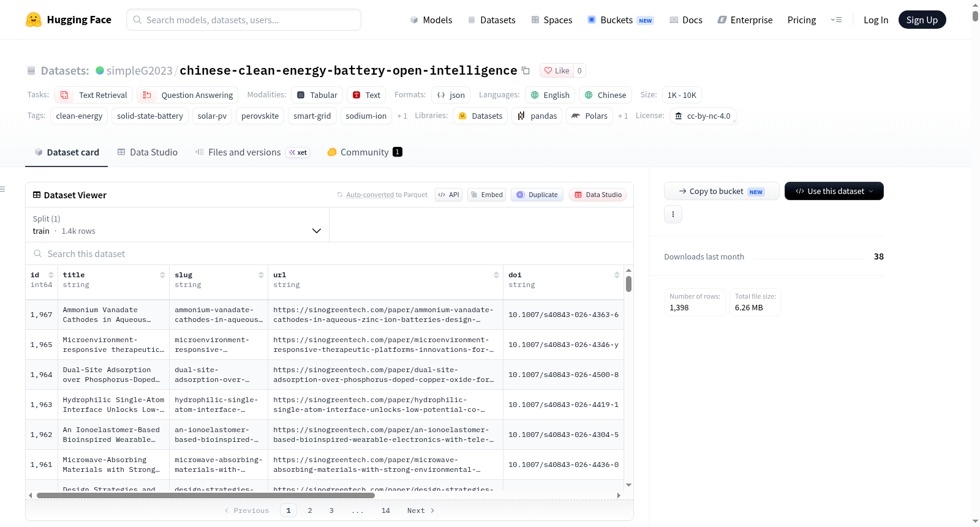Click the table scroll-up arrow
980x527 pixels.
tap(628, 270)
